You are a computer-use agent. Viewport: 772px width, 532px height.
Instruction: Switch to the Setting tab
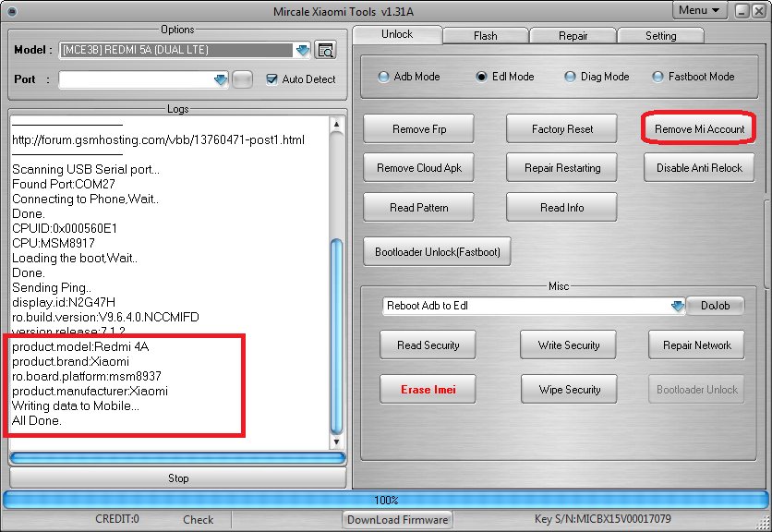coord(661,36)
